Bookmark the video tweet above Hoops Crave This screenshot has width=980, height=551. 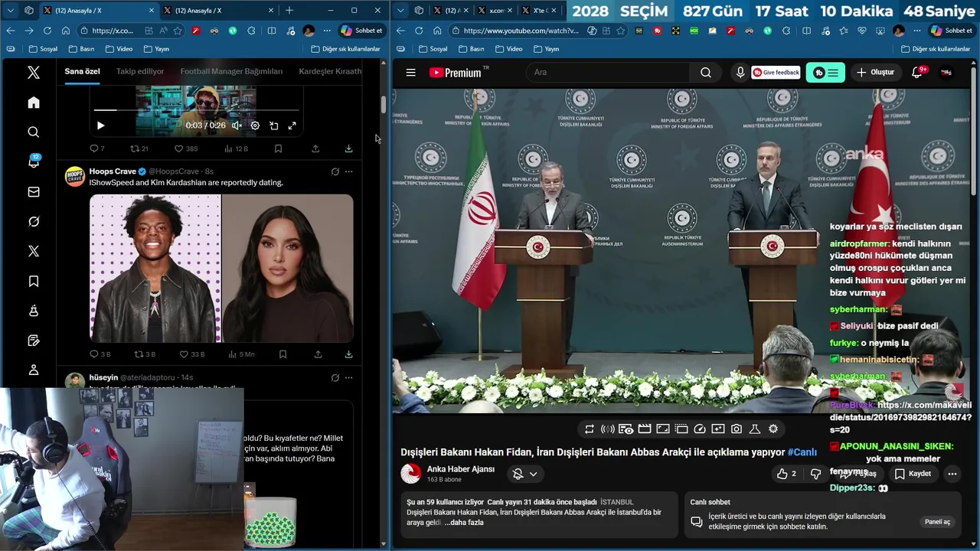(x=278, y=148)
